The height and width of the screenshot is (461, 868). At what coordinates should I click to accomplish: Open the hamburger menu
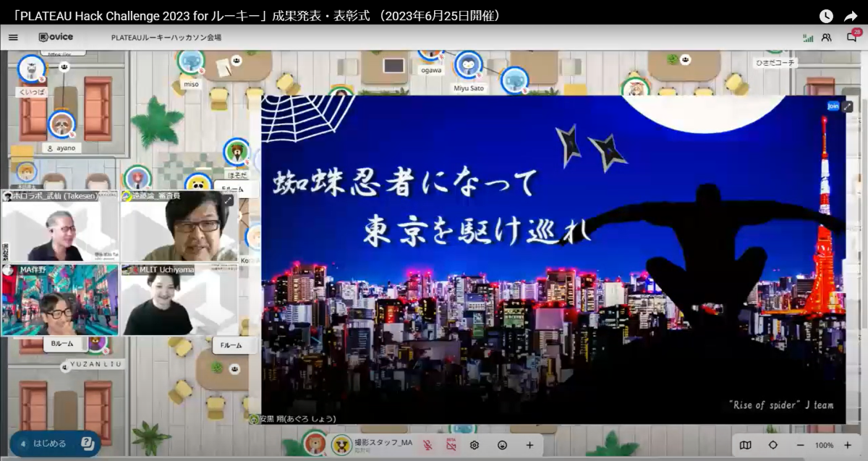coord(13,36)
